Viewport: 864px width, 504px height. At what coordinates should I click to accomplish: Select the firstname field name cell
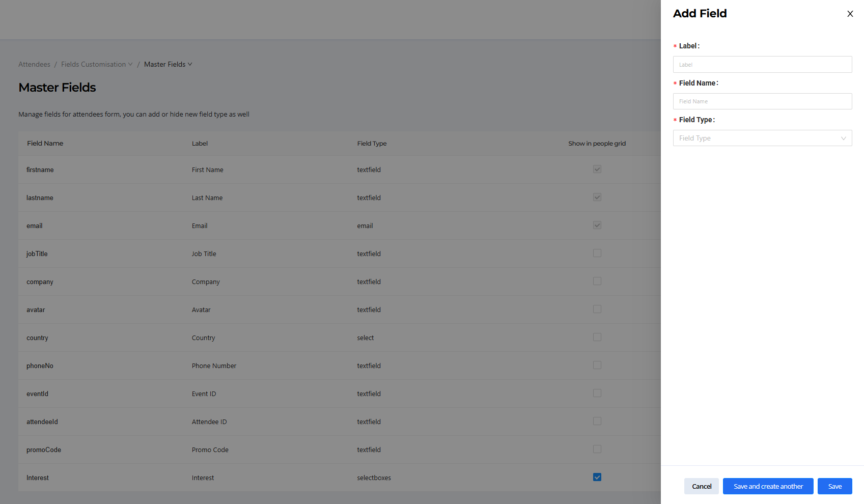40,170
